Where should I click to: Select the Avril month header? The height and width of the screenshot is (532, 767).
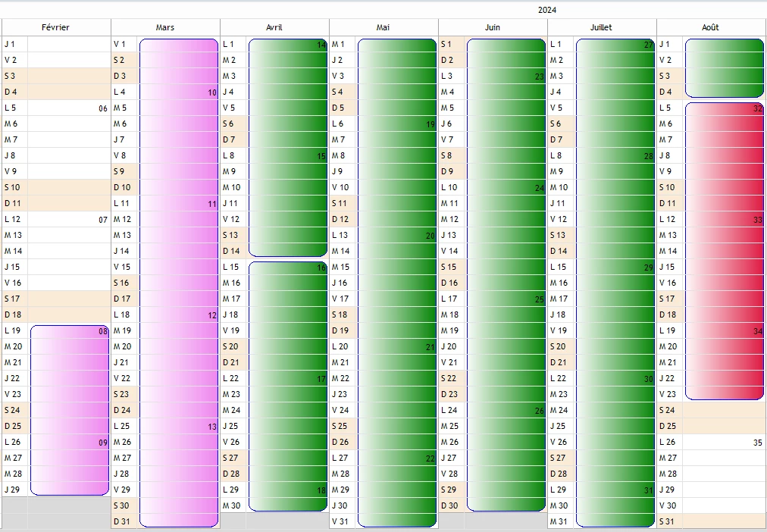pos(274,27)
